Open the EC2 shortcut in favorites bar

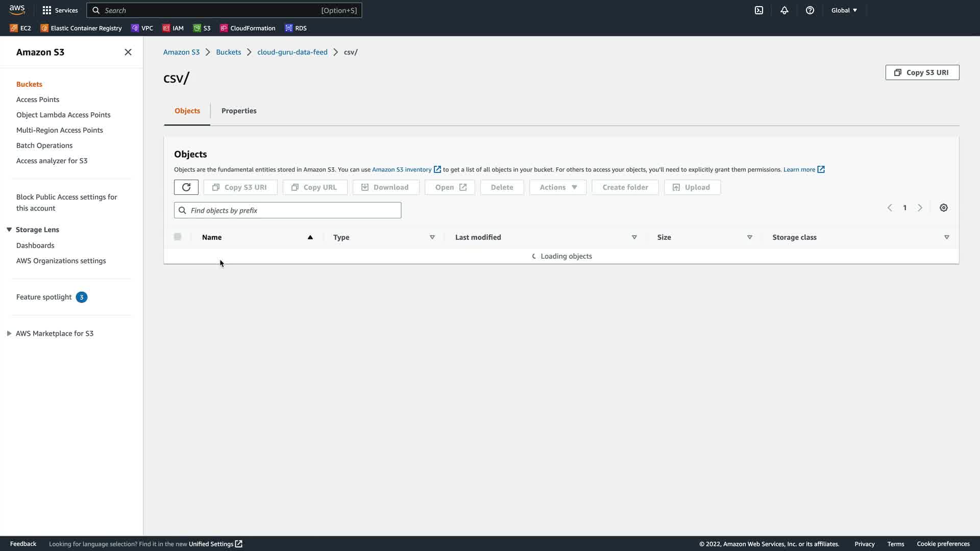click(20, 28)
